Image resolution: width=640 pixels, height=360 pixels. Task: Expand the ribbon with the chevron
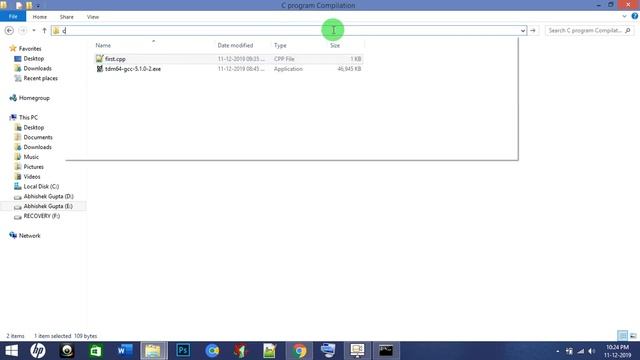[624, 16]
